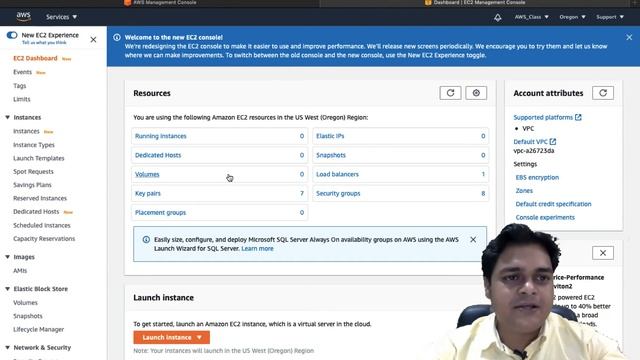This screenshot has height=360, width=640.
Task: Open Reserved Instances in sidebar
Action: [x=40, y=198]
